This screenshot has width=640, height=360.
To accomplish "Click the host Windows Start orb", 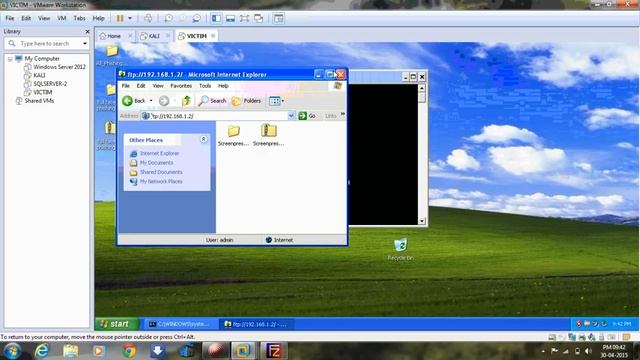I will coord(12,351).
